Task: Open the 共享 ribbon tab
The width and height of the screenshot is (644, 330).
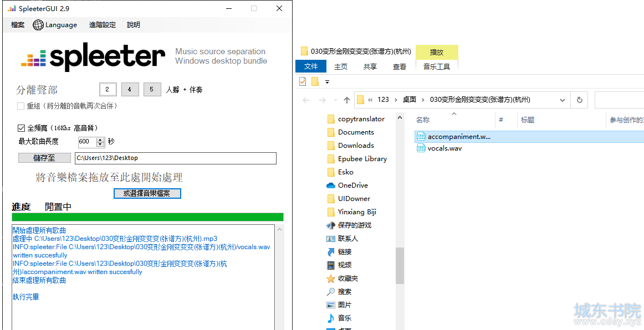Action: pyautogui.click(x=370, y=66)
